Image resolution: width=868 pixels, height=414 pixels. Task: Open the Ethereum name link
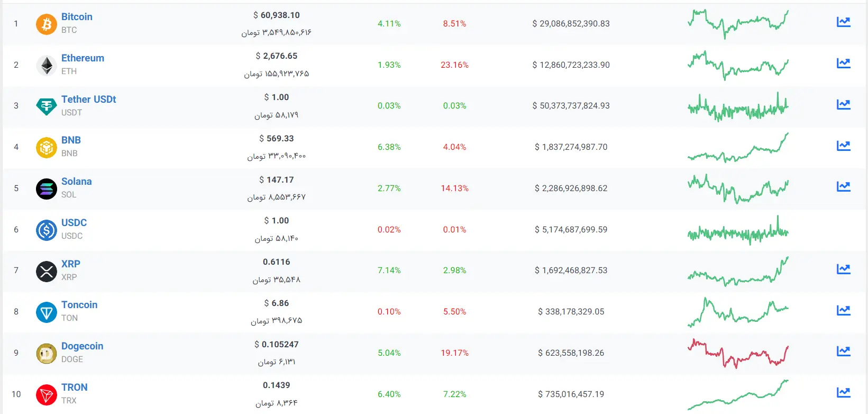click(x=83, y=58)
